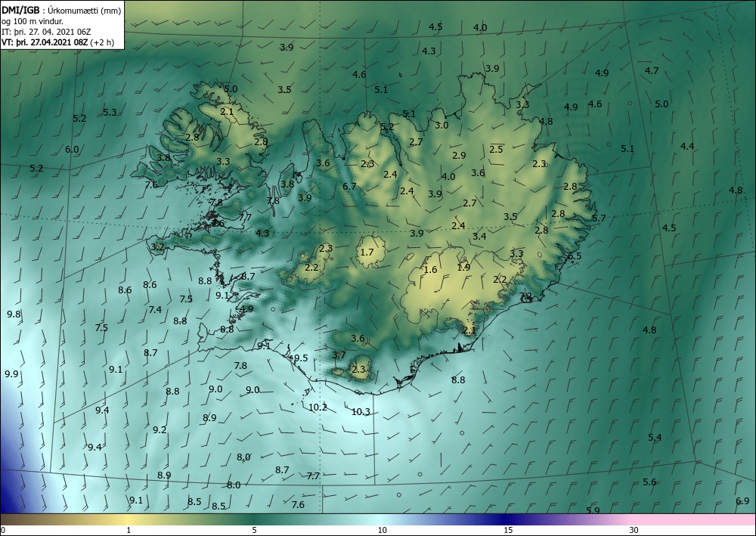Click the 6.5 value on the east coast
This screenshot has height=536, width=756.
(575, 256)
